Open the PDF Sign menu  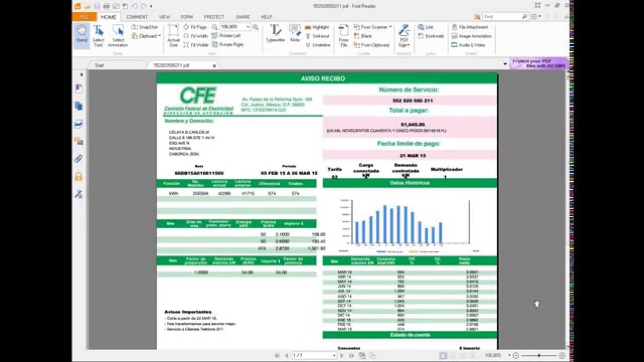point(404,36)
